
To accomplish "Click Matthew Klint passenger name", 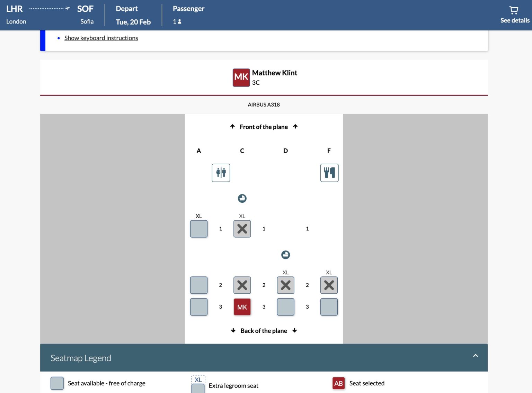I will [274, 73].
